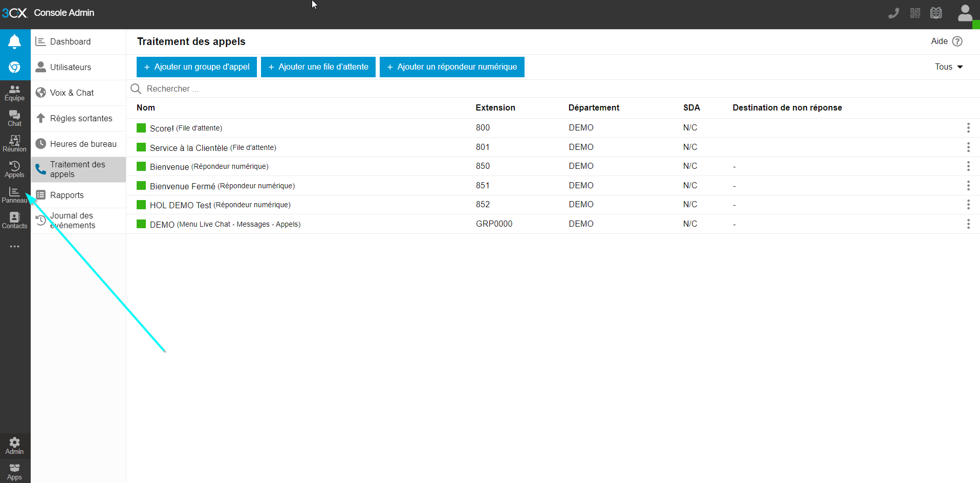The image size is (980, 483).
Task: Show the QR code icon in header
Action: [916, 13]
